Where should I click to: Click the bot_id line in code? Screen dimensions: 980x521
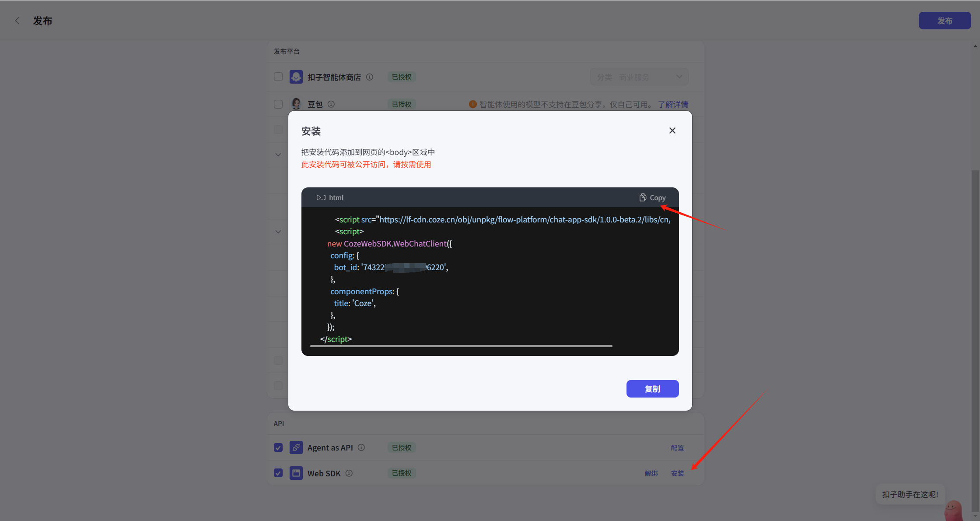tap(391, 268)
